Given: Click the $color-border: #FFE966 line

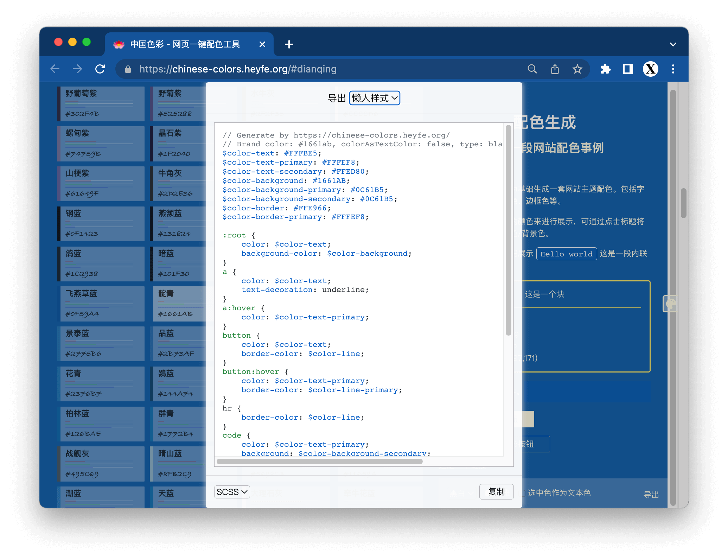Looking at the screenshot, I should [276, 208].
